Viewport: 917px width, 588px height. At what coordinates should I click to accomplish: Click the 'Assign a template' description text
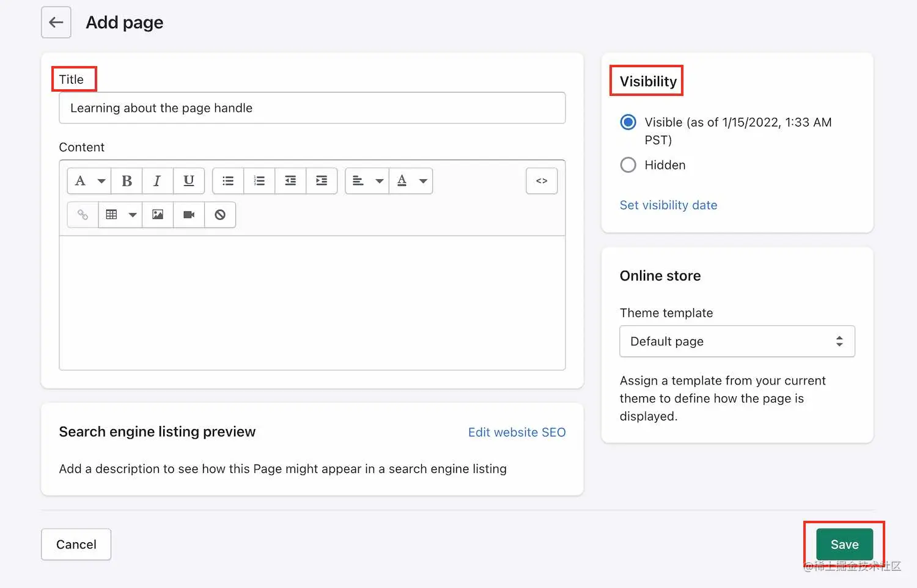click(723, 399)
